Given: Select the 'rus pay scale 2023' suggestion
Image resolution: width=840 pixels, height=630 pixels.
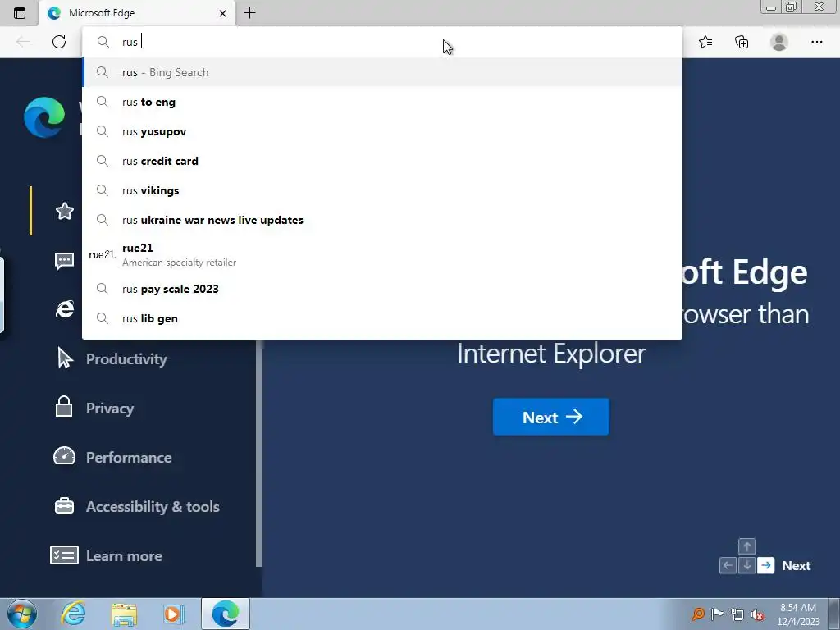Looking at the screenshot, I should [382, 289].
